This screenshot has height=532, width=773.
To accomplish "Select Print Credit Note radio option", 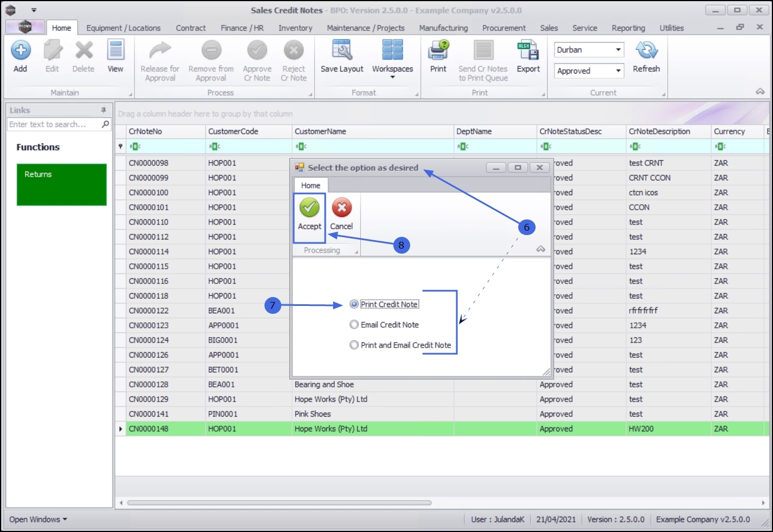I will click(354, 304).
